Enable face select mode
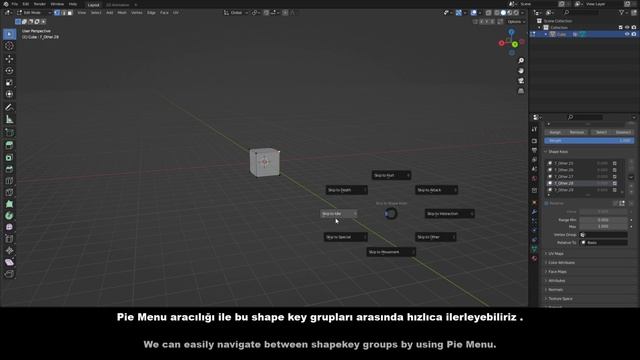This screenshot has height=360, width=640. pos(70,13)
